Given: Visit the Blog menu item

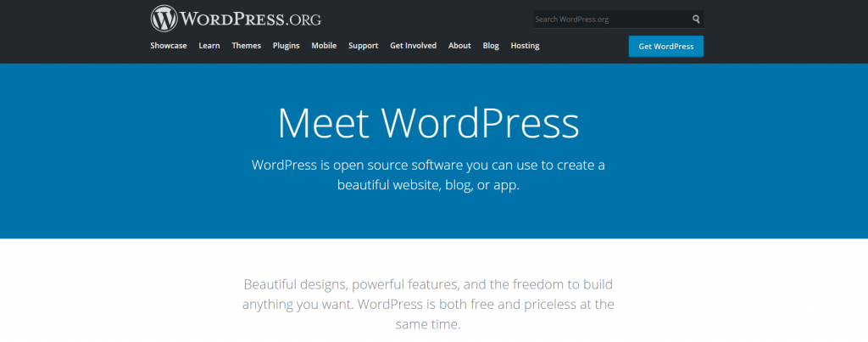Looking at the screenshot, I should click(491, 46).
